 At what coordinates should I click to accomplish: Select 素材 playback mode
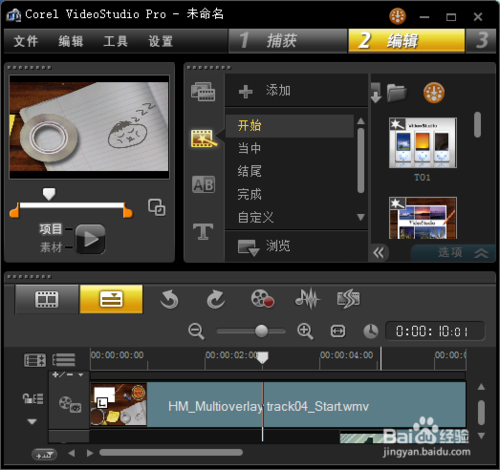[x=51, y=247]
